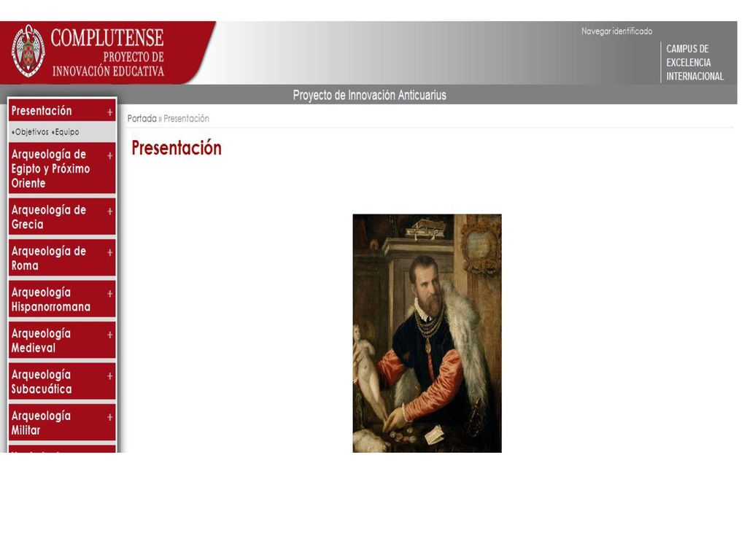Viewport: 747px width, 560px height.
Task: Open Complutense Proyecto de Innovación Educativa banner
Action: point(107,52)
